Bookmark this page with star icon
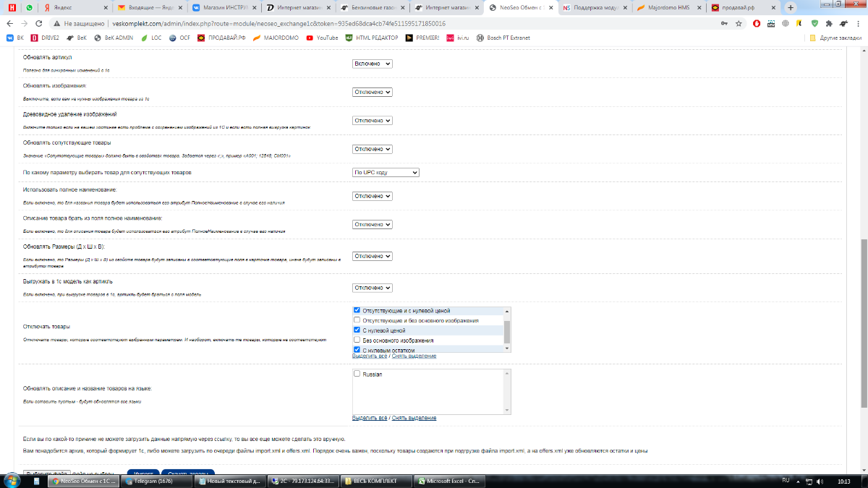Image resolution: width=868 pixels, height=488 pixels. click(x=739, y=23)
